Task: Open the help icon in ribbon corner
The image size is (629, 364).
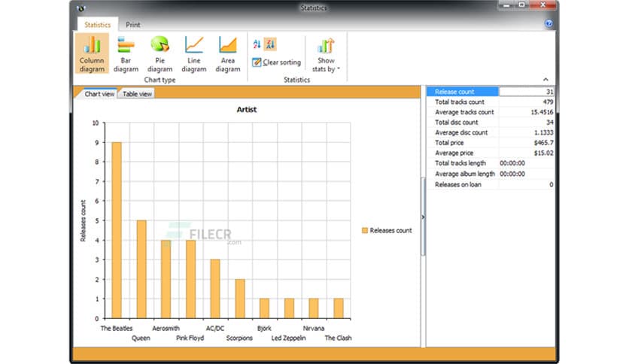Action: point(548,24)
